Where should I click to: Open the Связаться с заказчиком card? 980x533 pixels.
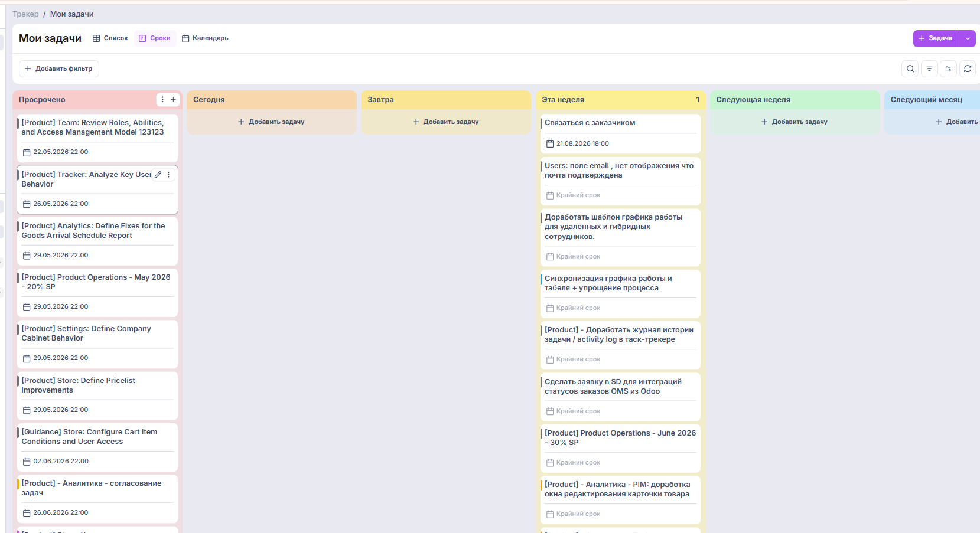(620, 133)
